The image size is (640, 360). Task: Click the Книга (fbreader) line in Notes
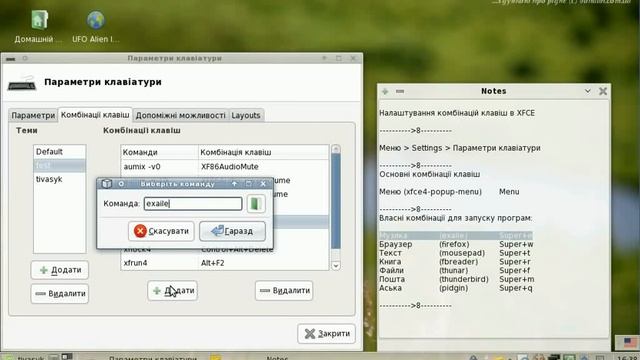(x=456, y=262)
